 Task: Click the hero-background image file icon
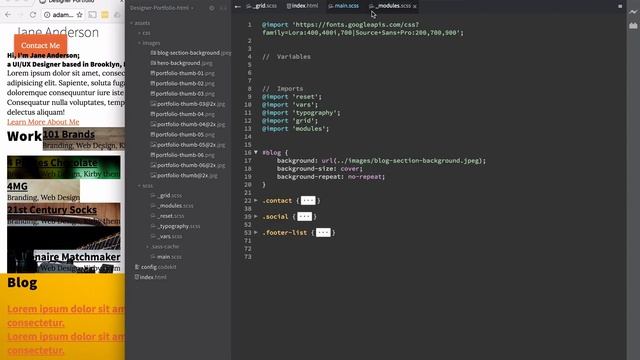[153, 63]
